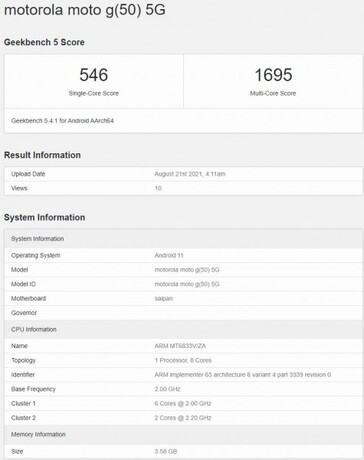Select the date 'August 21st 2021, 4:11am'

[x=190, y=174]
